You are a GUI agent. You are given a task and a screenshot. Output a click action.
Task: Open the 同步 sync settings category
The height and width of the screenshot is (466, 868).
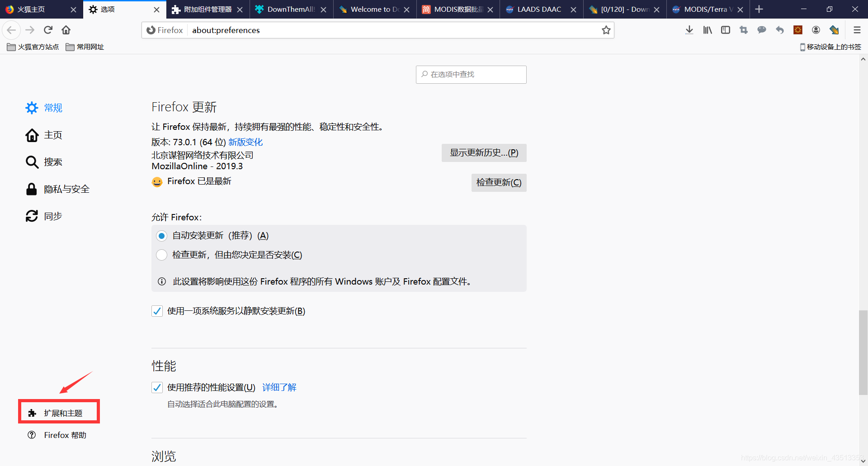(44, 216)
